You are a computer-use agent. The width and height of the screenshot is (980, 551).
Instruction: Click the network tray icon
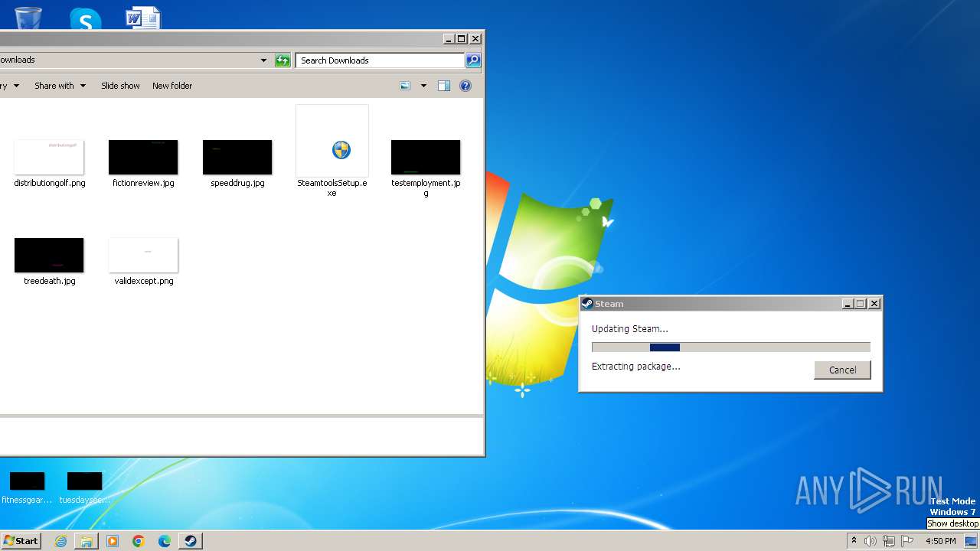click(889, 541)
